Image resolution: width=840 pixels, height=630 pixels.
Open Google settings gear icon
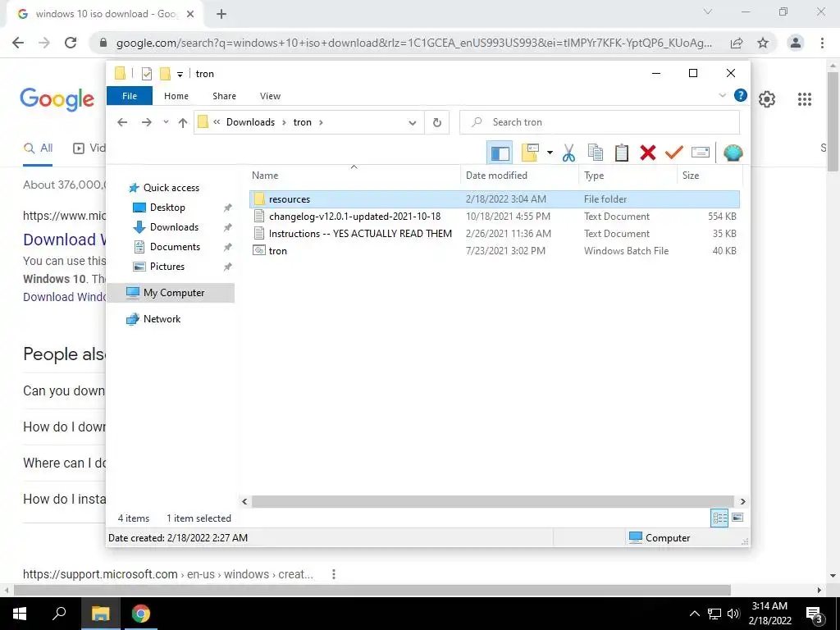click(x=767, y=99)
